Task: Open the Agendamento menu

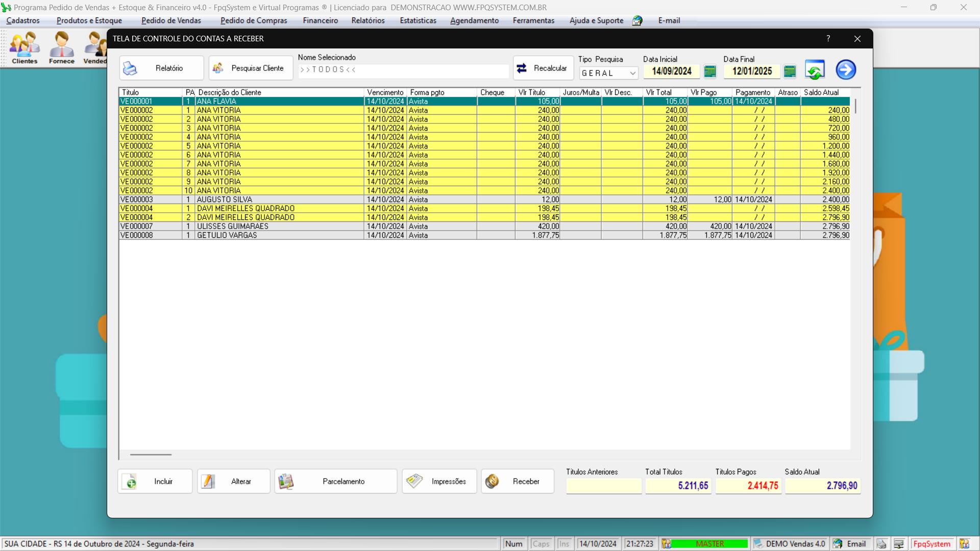Action: tap(474, 20)
